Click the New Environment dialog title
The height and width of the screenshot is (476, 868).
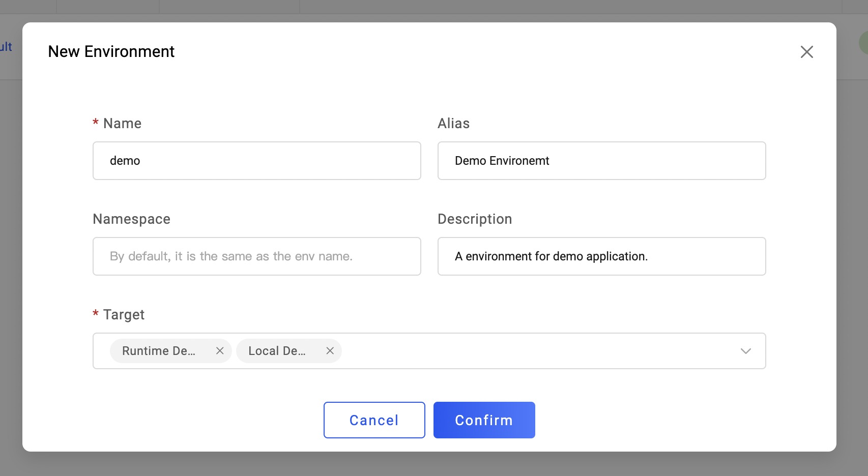click(111, 52)
